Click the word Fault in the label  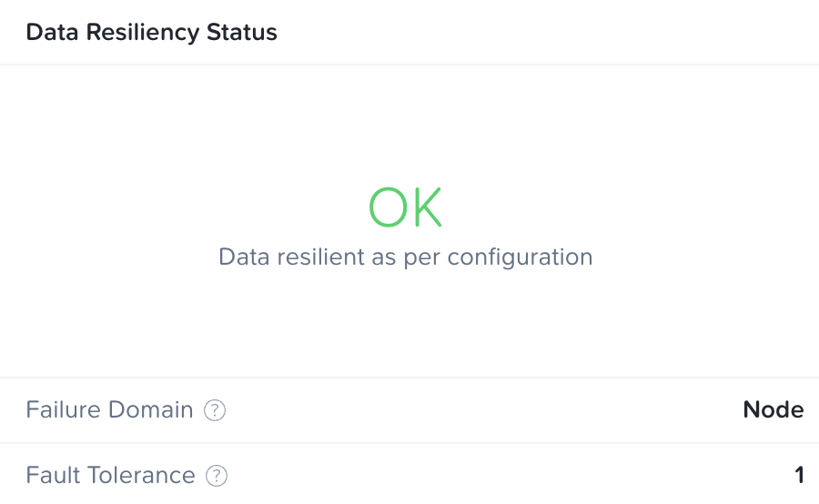click(x=54, y=475)
